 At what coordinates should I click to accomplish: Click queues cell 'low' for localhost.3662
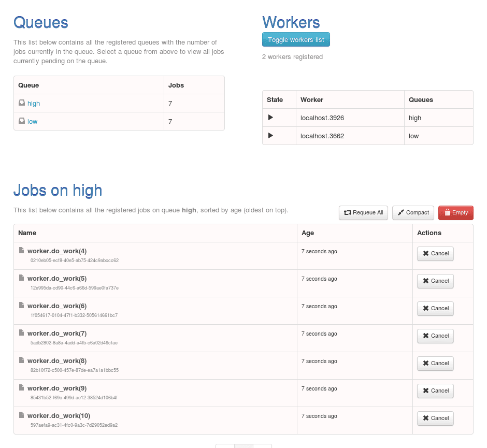coord(414,136)
